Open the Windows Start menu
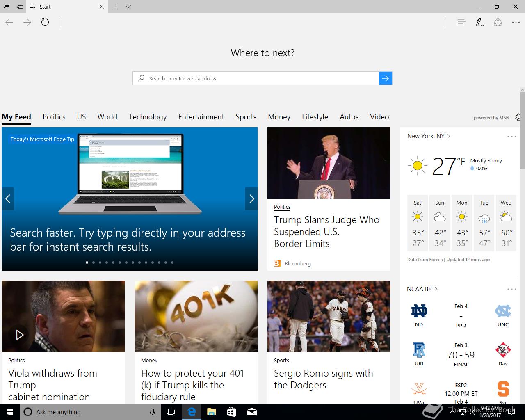525x420 pixels. 9,412
